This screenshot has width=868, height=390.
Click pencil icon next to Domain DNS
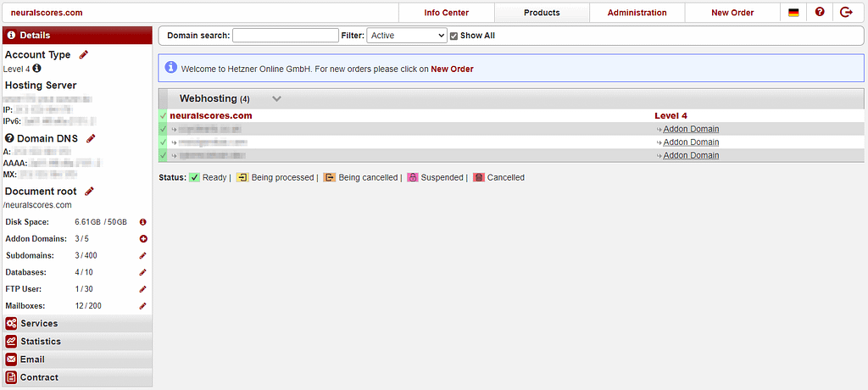coord(91,138)
